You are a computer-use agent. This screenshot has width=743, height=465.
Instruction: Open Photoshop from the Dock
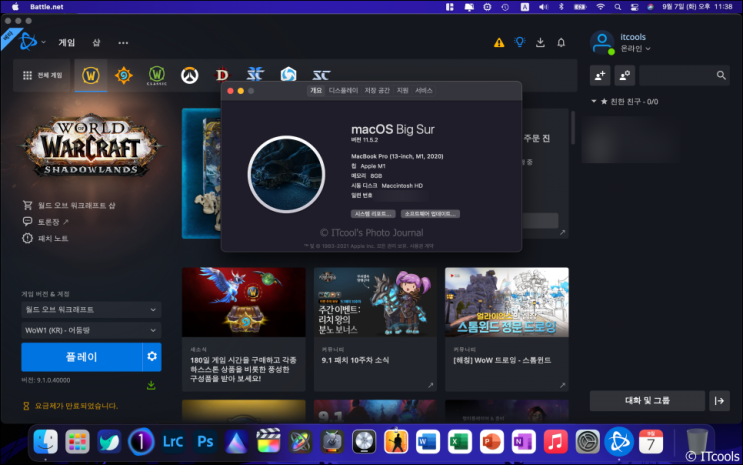tap(205, 442)
